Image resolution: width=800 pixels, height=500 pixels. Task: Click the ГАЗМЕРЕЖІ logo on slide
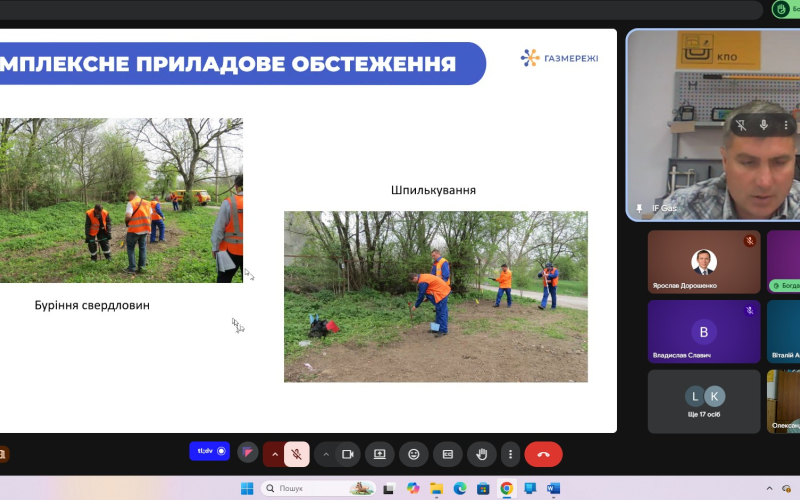(560, 58)
